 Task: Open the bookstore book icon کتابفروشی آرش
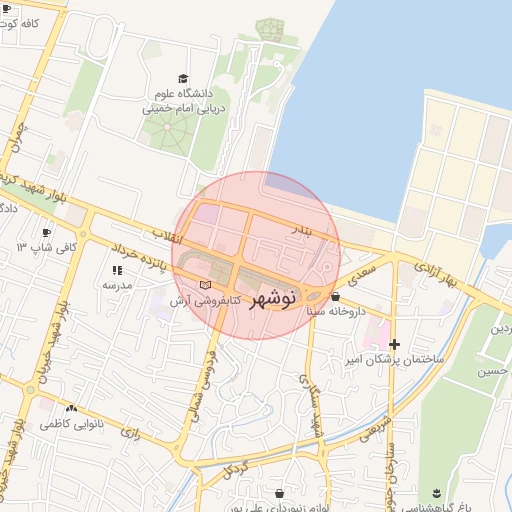[x=205, y=285]
